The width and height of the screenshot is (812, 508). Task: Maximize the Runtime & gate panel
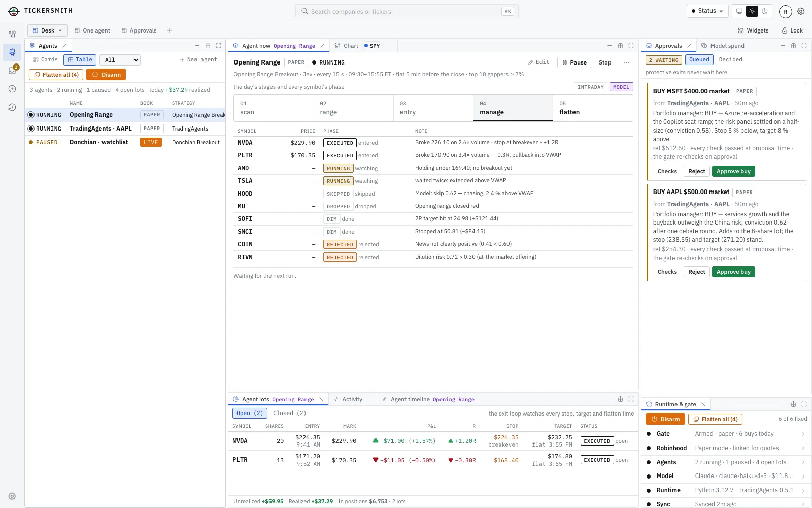point(804,404)
